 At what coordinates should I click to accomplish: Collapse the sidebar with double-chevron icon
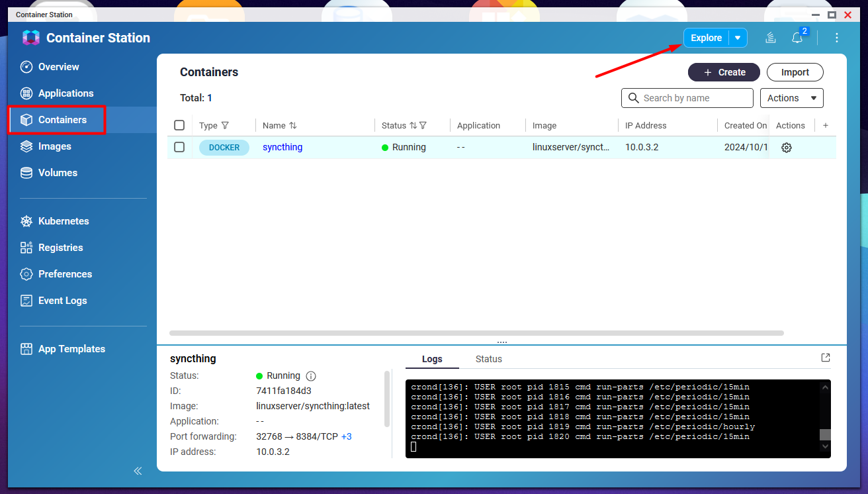(138, 471)
